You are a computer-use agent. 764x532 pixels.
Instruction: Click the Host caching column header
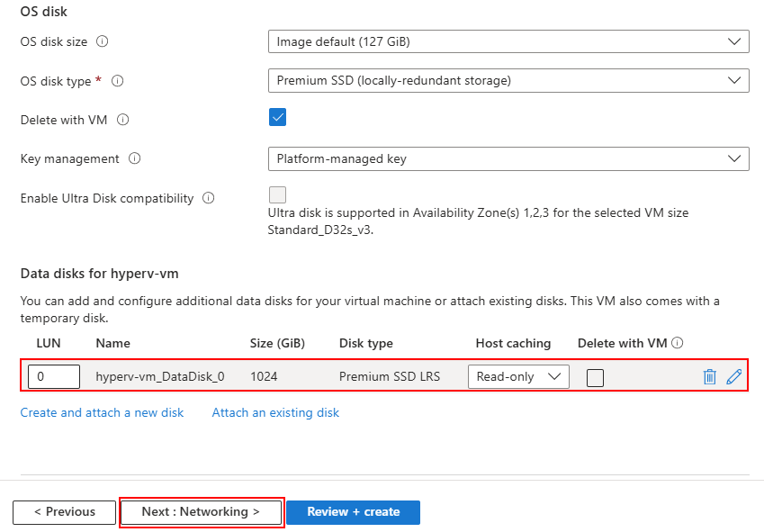(x=513, y=344)
